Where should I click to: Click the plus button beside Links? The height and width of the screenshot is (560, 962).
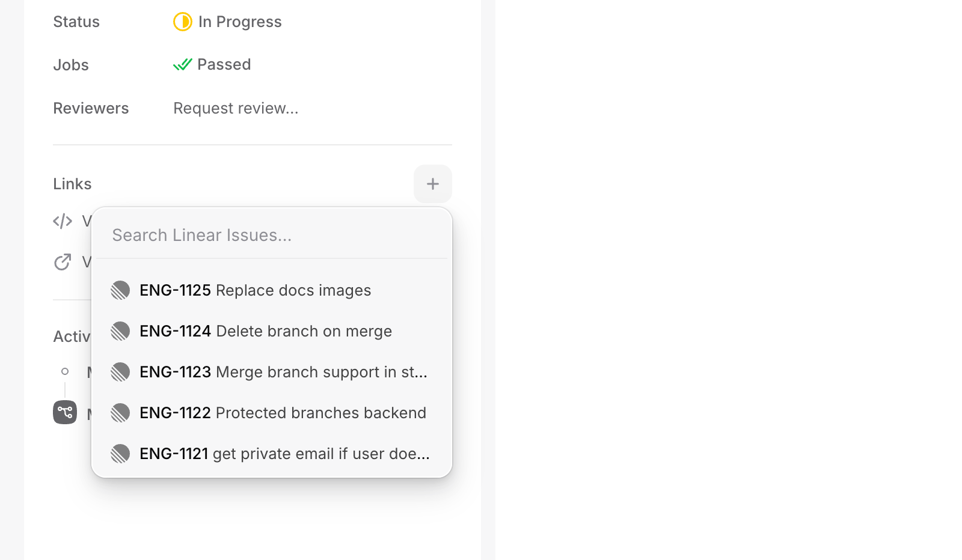433,184
